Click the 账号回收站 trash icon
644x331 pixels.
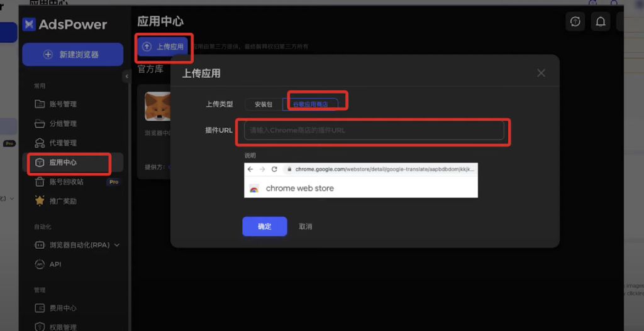(40, 182)
